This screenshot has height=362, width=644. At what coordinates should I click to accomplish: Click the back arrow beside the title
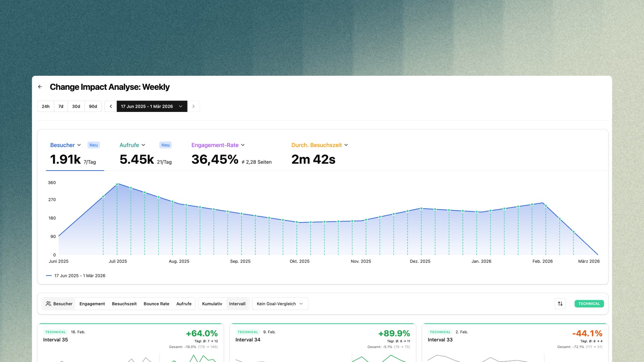[40, 87]
